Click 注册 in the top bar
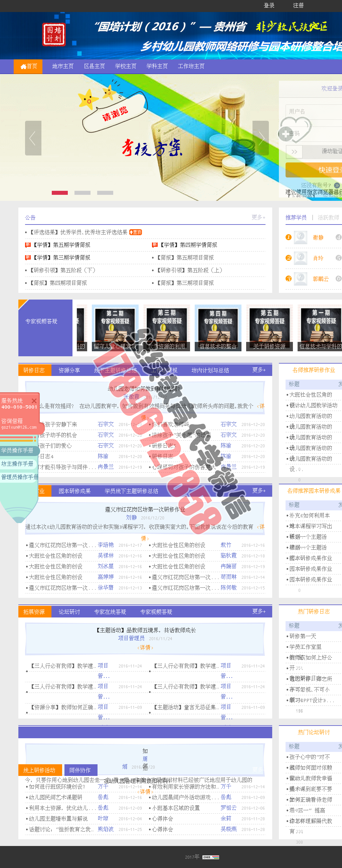Screen dimensions: 342x868 pyautogui.click(x=298, y=5)
